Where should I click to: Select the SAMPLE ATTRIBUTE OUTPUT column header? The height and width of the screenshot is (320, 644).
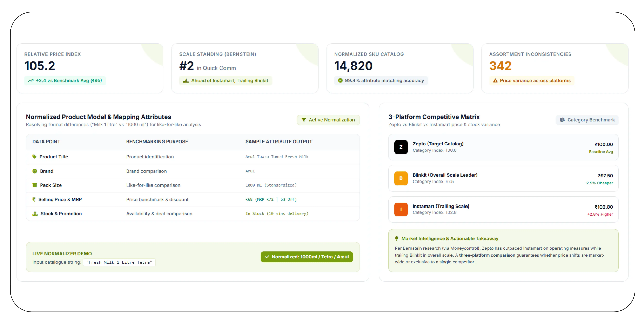(279, 142)
